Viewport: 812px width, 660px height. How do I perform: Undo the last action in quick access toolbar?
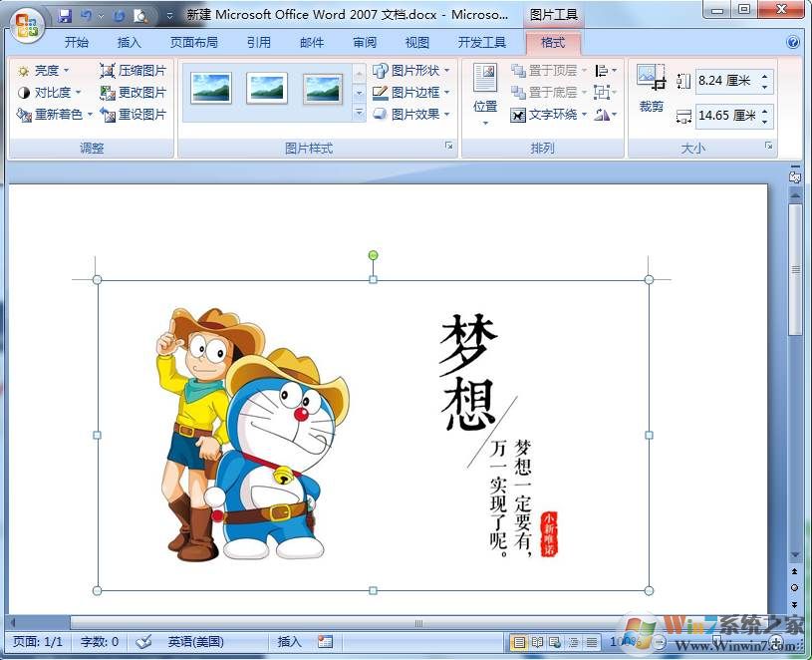[86, 16]
